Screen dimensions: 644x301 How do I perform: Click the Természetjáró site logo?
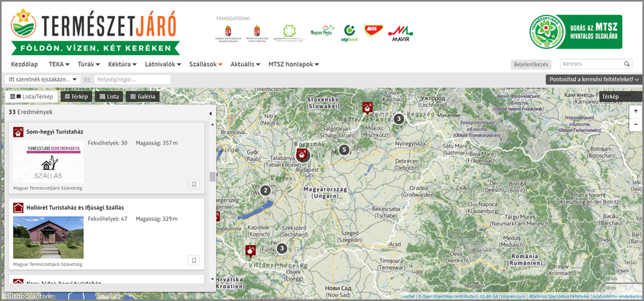point(95,32)
